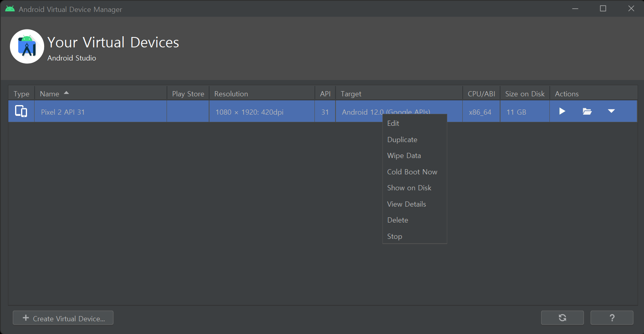Open the AVD folder icon in Actions
Viewport: 644px width, 334px height.
[x=587, y=111]
